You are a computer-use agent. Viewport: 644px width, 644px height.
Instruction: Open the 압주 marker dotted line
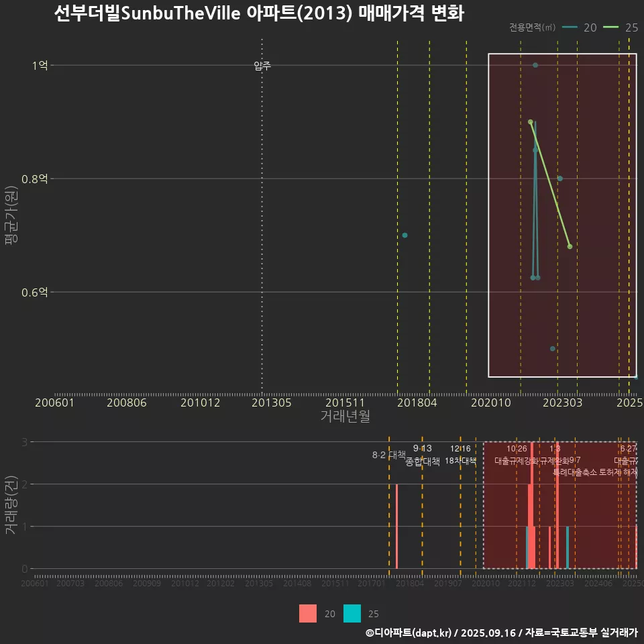pos(261,65)
